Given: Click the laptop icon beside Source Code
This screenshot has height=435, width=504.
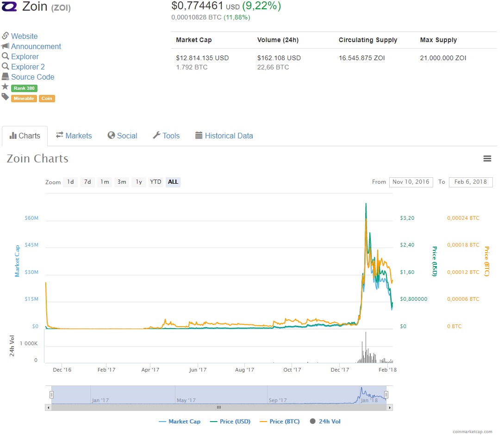Looking at the screenshot, I should (5, 76).
